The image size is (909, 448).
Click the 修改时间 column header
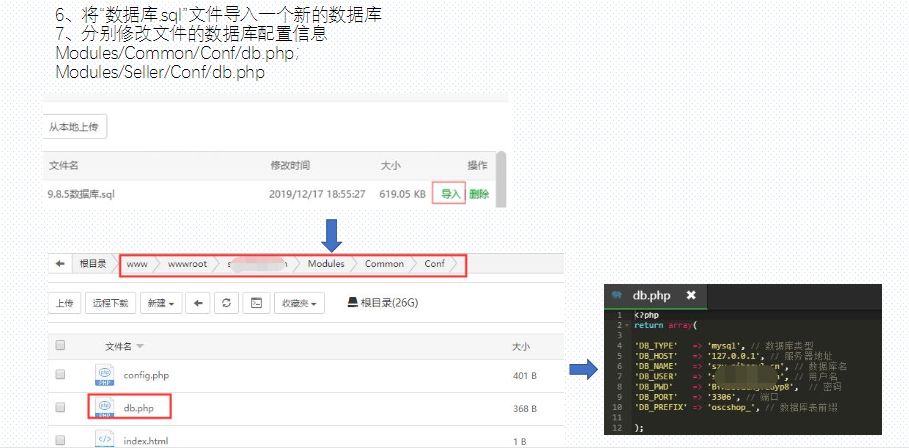pos(290,166)
